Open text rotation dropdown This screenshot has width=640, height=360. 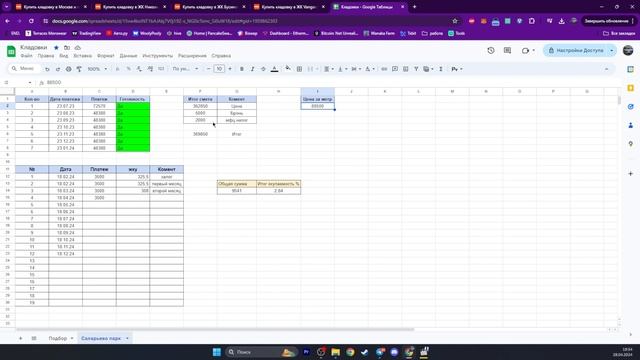coord(370,69)
